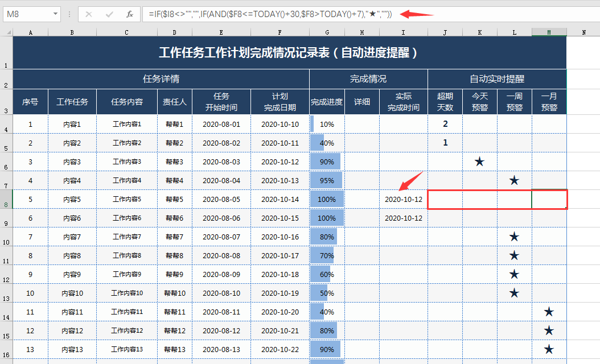Click the cell 工作内容9
The image size is (600, 364).
126,274
